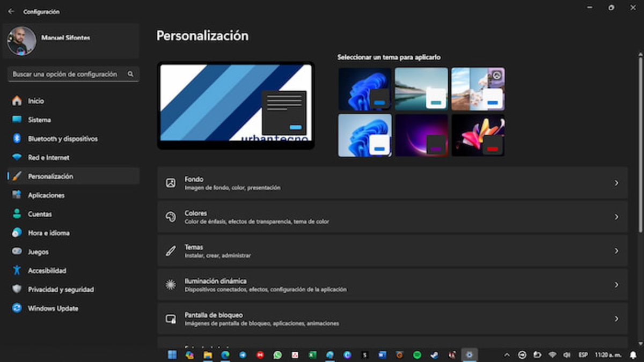The height and width of the screenshot is (362, 644).
Task: Click the ESP language indicator
Action: (583, 355)
